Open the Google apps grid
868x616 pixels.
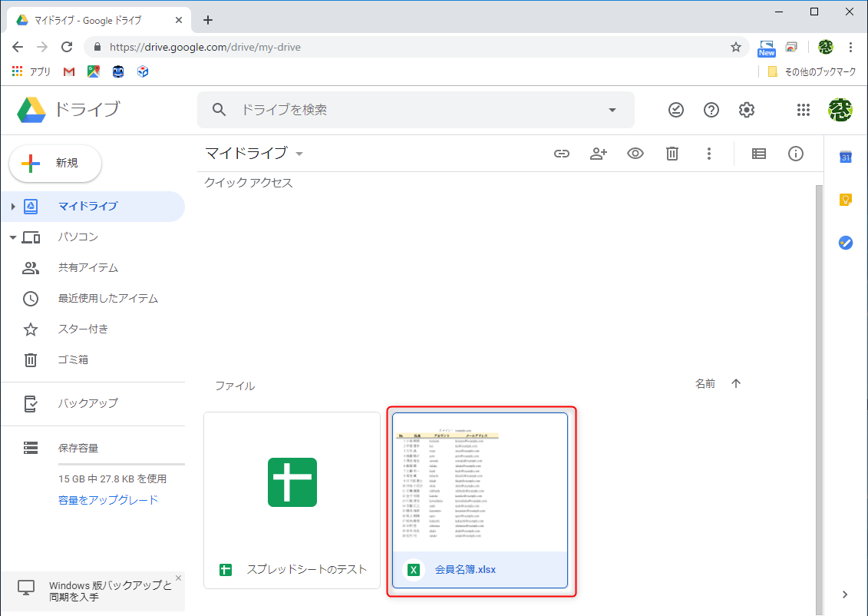tap(803, 110)
